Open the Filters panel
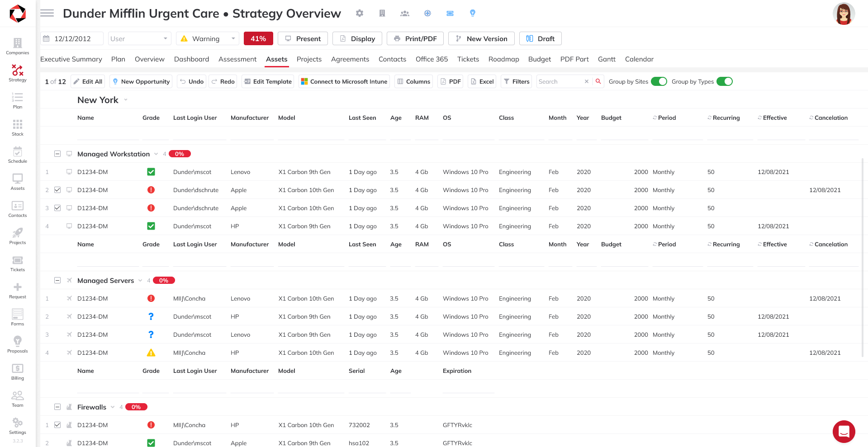The image size is (868, 447). (517, 81)
